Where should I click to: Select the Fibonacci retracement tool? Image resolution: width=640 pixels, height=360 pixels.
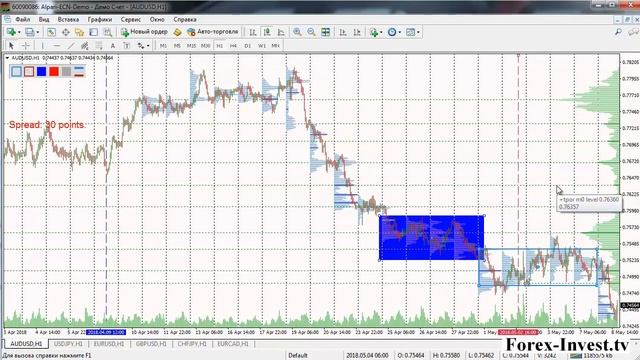[99, 46]
